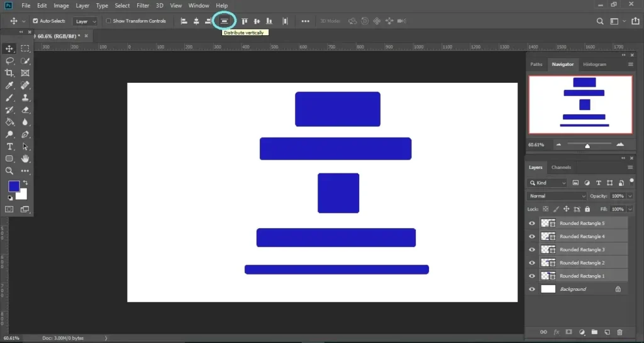644x343 pixels.
Task: Select the Rounded Rectangle shape tool
Action: pos(9,159)
